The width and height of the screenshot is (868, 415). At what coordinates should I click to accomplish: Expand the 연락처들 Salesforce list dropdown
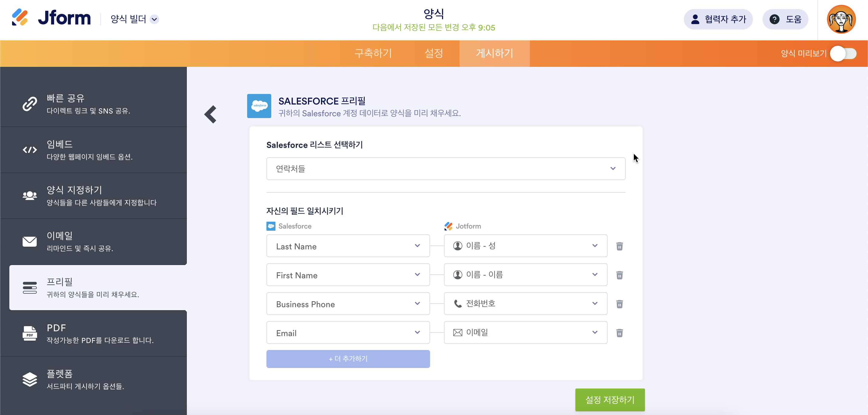tap(445, 169)
